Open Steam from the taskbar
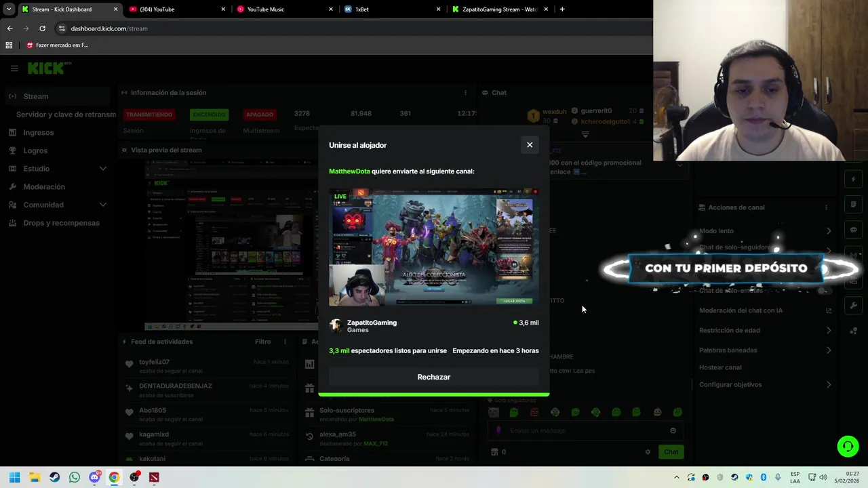Screen dimensions: 868x488 pyautogui.click(x=54, y=477)
